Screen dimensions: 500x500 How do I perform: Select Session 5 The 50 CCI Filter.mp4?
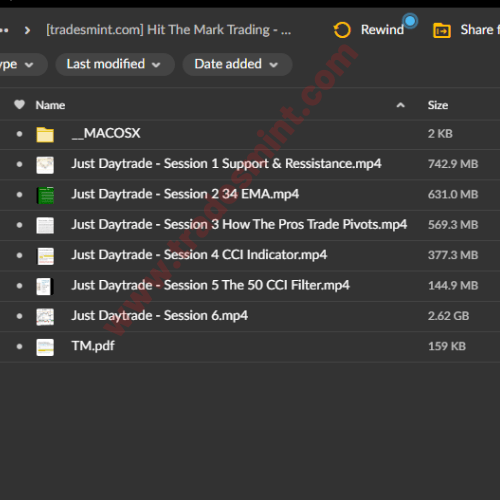pyautogui.click(x=210, y=285)
